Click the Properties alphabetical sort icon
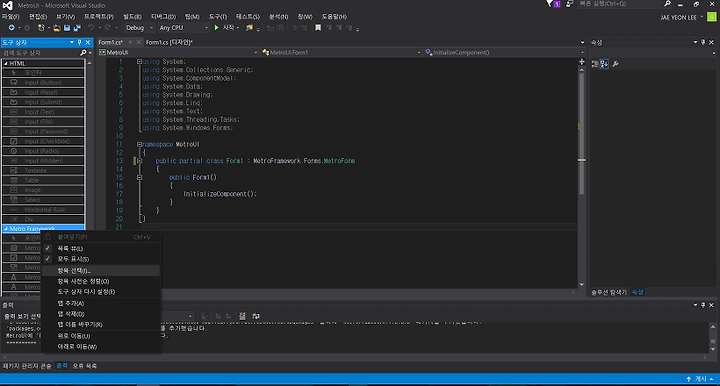 (x=604, y=64)
